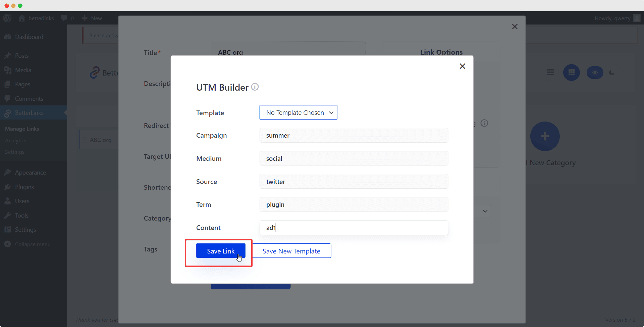Select the BetterLinks icon in the sidebar
Viewport: 644px width, 327px height.
tap(7, 113)
